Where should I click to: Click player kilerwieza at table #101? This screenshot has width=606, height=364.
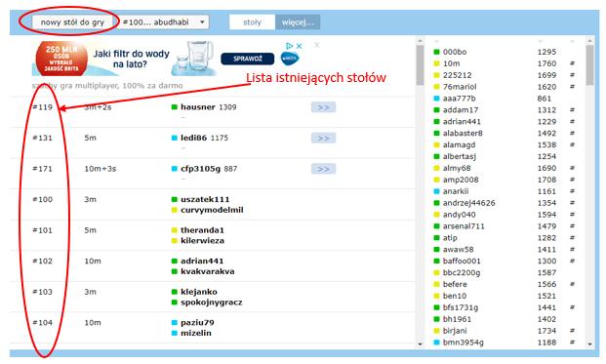(x=202, y=241)
